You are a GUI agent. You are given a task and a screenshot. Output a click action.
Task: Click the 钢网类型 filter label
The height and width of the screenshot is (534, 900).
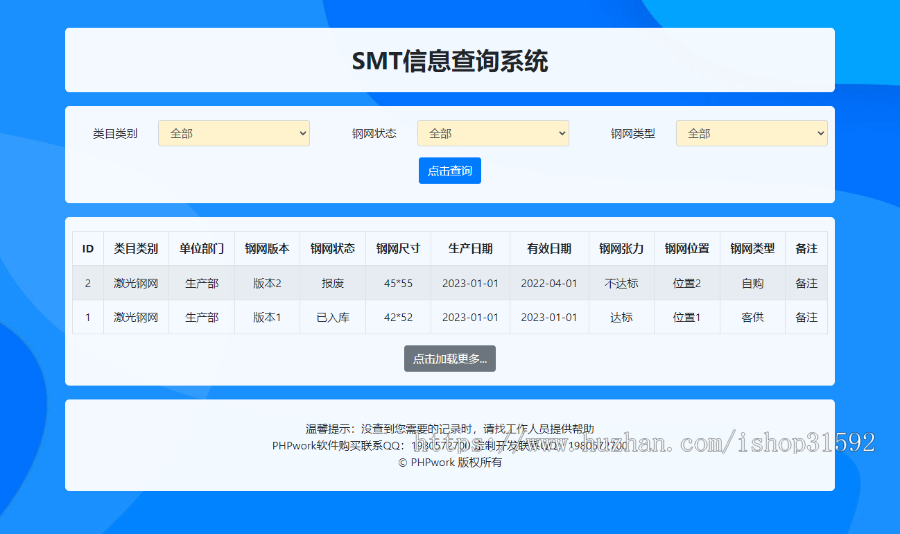(633, 134)
